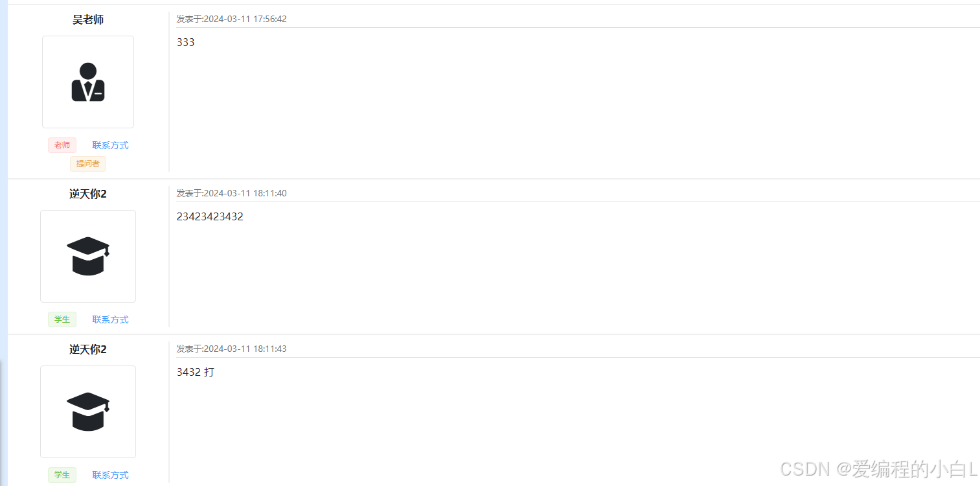980x486 pixels.
Task: Open 联系方式 link for the 18:11:40 post
Action: point(111,319)
